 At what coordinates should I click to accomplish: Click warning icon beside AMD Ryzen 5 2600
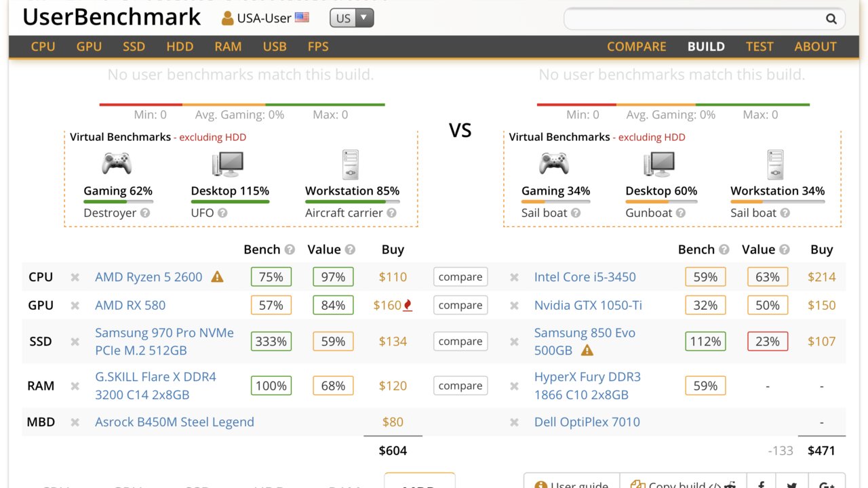point(217,277)
